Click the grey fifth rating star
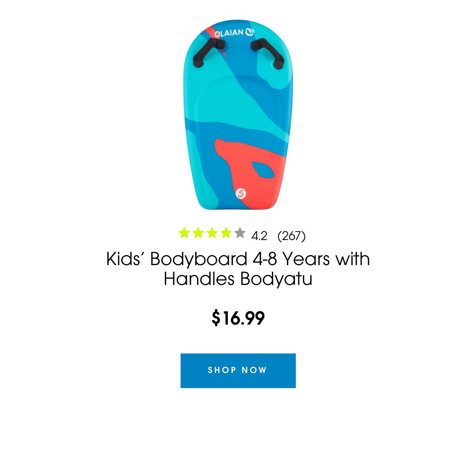 point(240,233)
